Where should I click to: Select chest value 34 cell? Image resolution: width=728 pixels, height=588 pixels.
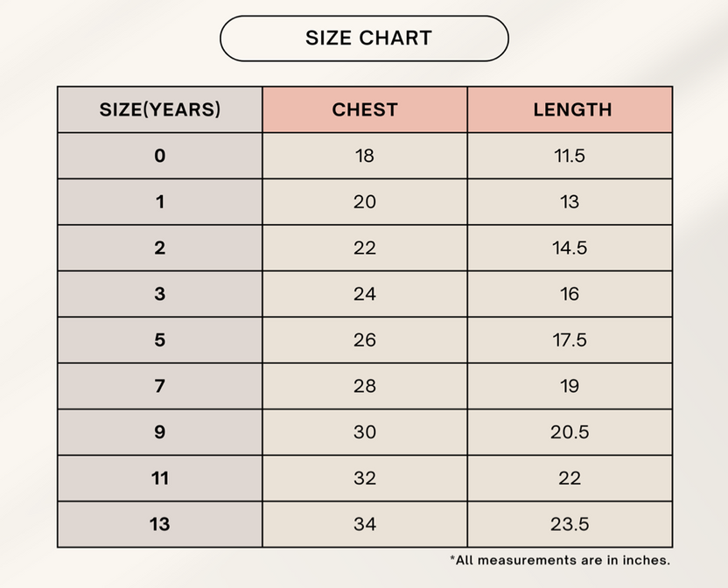365,524
